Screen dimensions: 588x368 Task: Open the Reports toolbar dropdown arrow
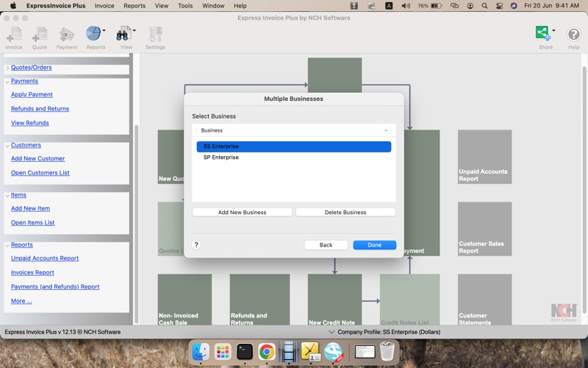104,30
